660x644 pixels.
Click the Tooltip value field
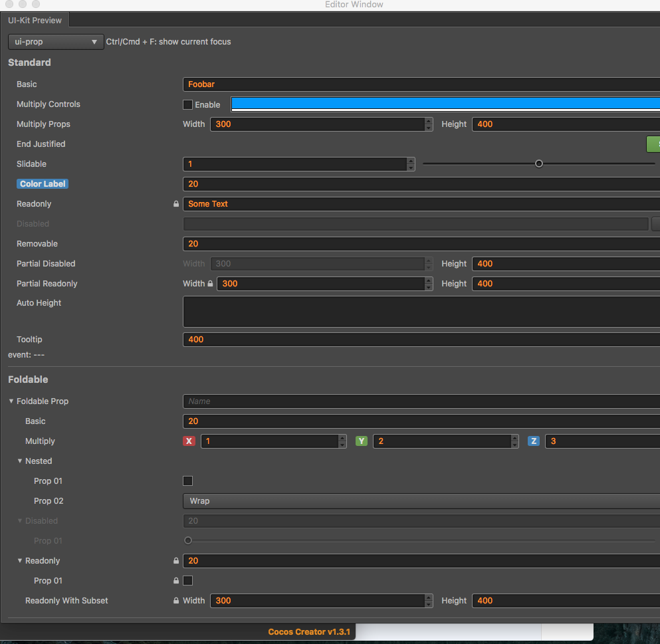point(421,339)
